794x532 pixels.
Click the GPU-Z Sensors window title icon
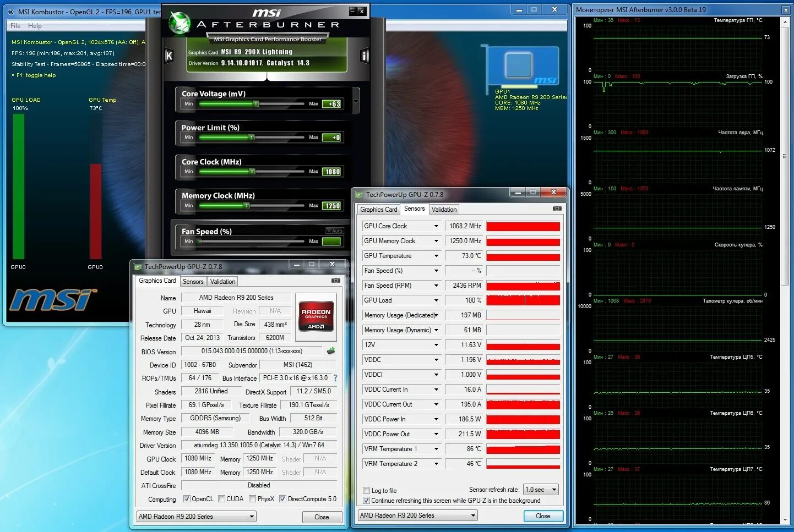[x=360, y=194]
